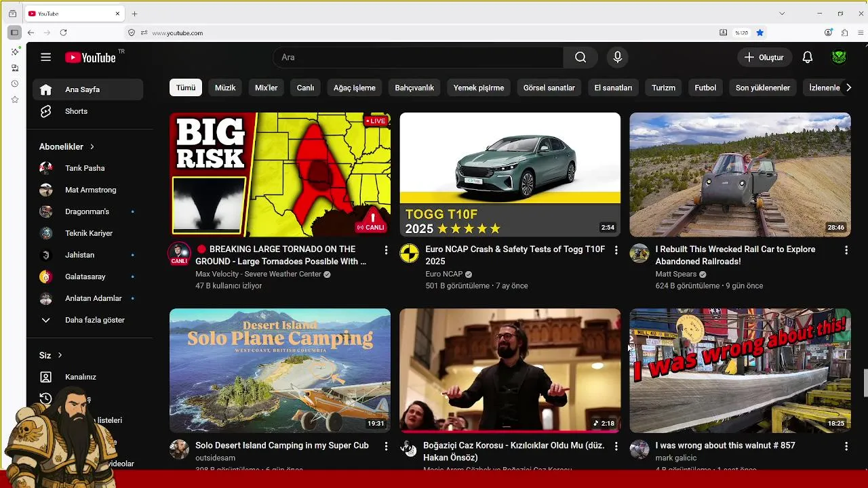Open Tarık Pasha channel subscription
Viewport: 868px width, 488px height.
pos(87,168)
